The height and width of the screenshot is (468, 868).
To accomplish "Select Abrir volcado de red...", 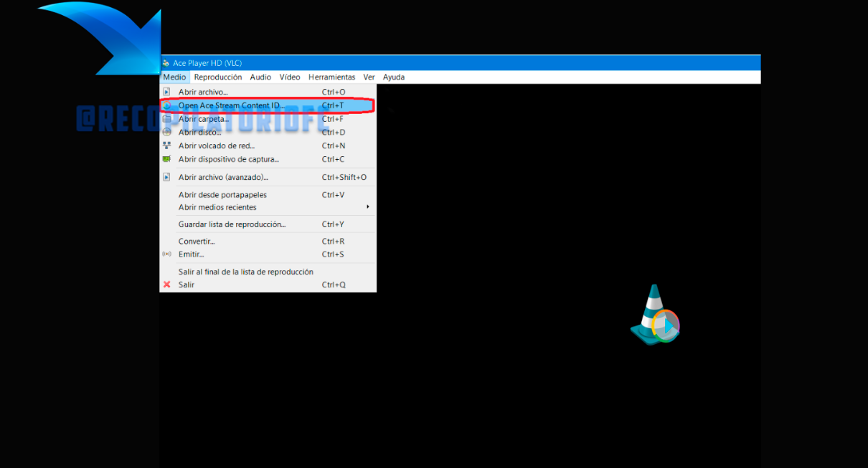I will [268, 145].
